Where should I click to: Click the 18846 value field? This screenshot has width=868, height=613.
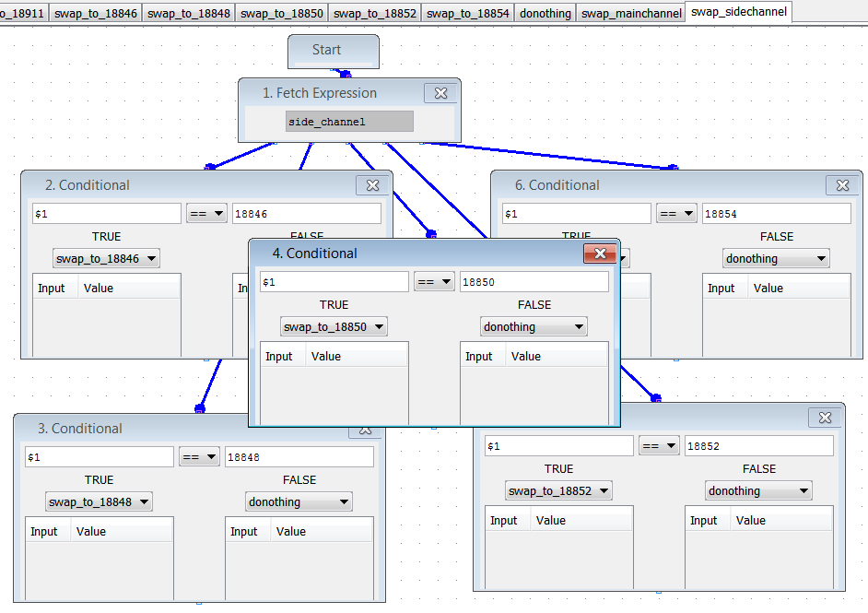[x=307, y=214]
